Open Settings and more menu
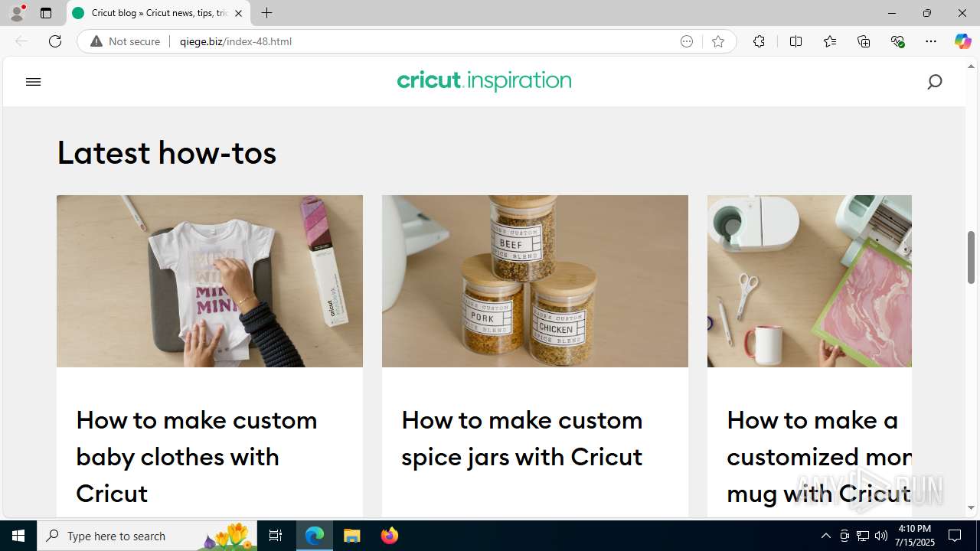This screenshot has width=980, height=551. (931, 41)
